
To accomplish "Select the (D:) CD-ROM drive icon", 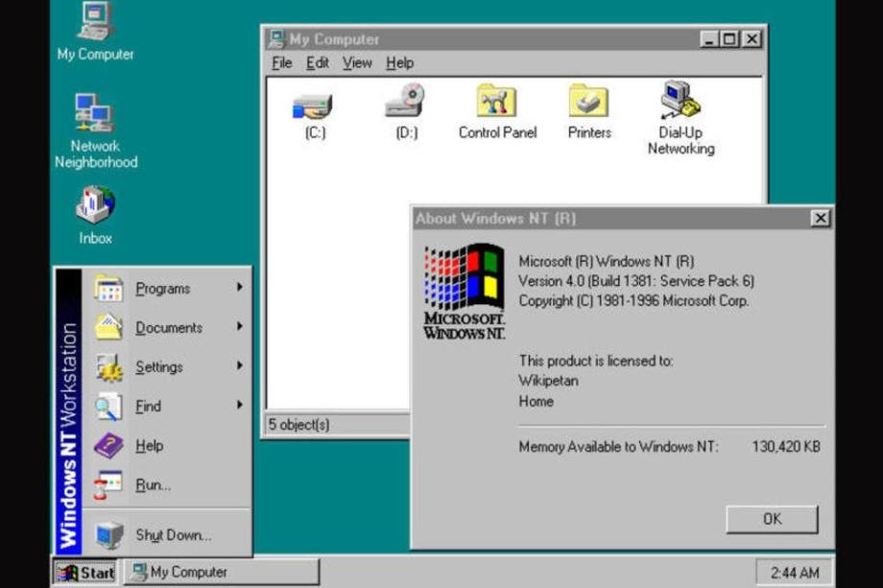I will 405,100.
